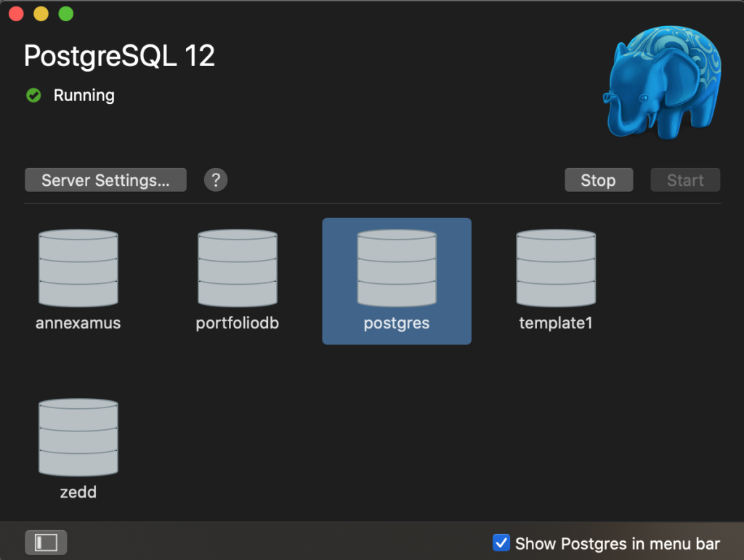Click the 'Running' status text
Screen dimensions: 744x560
pyautogui.click(x=84, y=95)
